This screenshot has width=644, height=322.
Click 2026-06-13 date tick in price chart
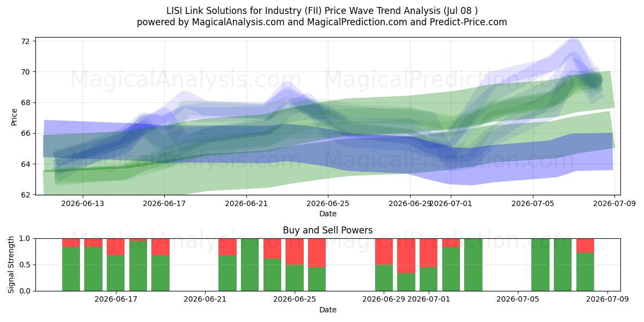tap(82, 204)
